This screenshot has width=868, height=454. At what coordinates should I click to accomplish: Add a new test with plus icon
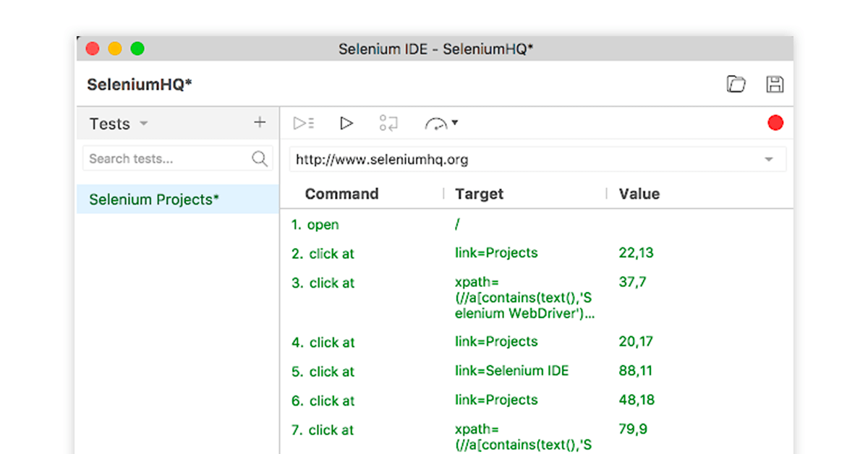pyautogui.click(x=260, y=123)
